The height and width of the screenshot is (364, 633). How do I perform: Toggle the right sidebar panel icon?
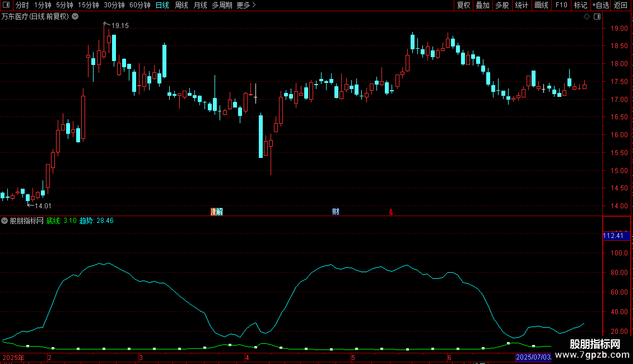click(x=597, y=17)
